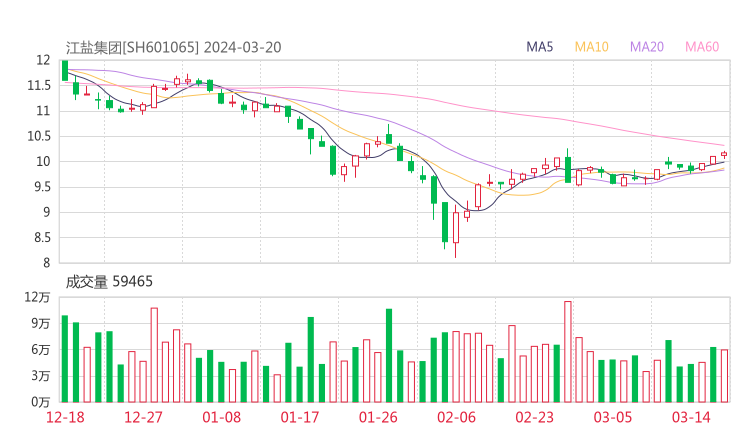Screen dimensions: 740x440
Task: Click the tallest red volume bar after 02-23
Action: click(568, 352)
